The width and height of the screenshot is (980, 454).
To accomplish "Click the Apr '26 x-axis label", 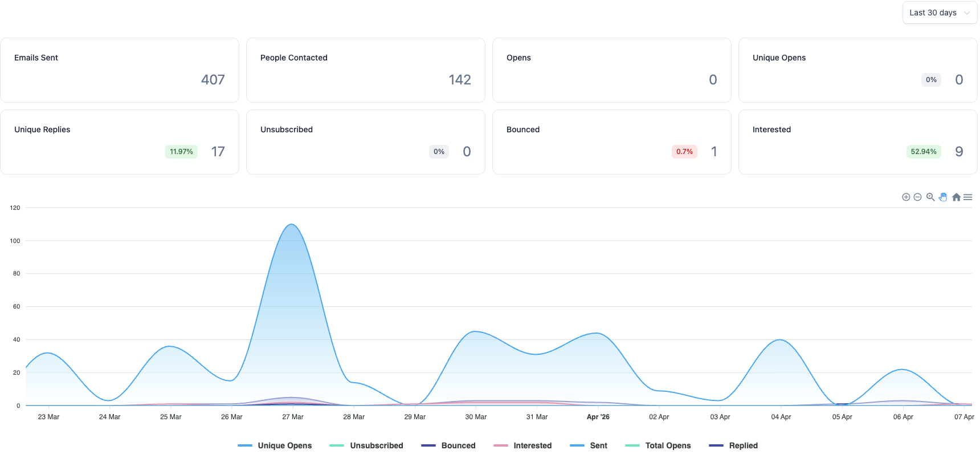I will click(x=598, y=417).
